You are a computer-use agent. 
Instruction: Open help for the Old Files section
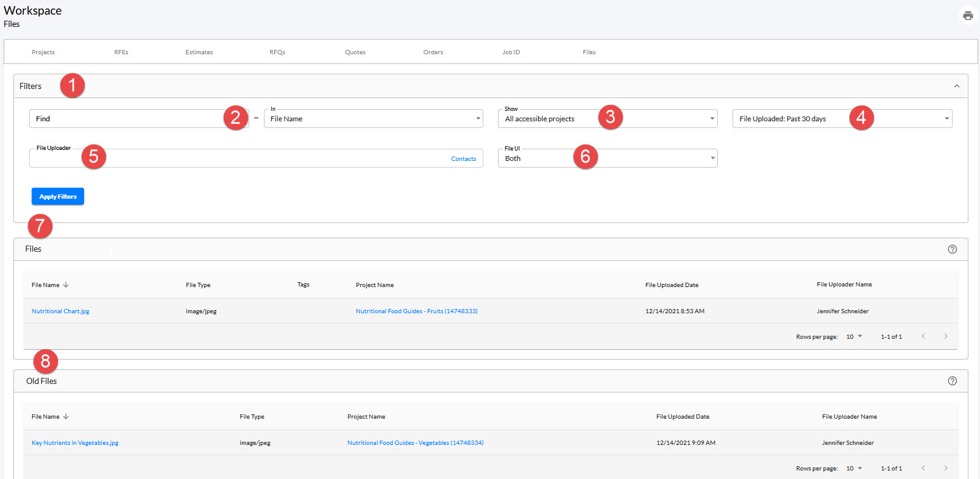point(953,381)
